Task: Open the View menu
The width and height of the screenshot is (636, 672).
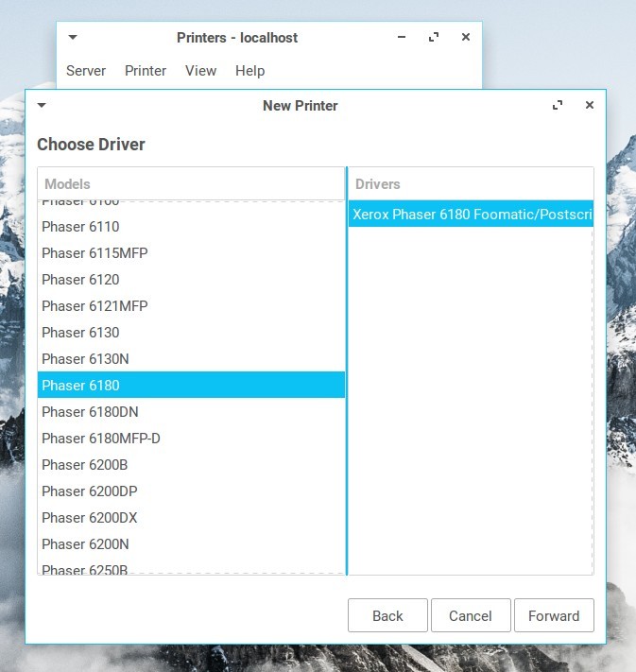Action: coord(200,71)
